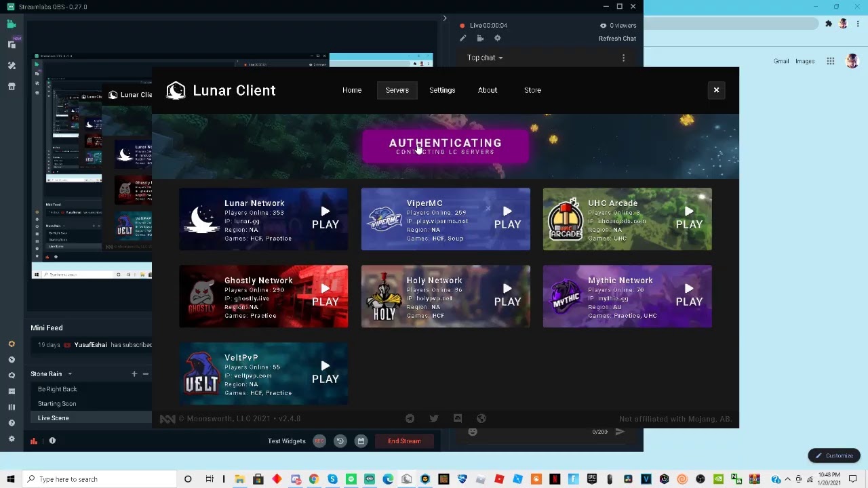Viewport: 868px width, 488px height.
Task: Open Netflix from Windows taskbar
Action: [554, 479]
